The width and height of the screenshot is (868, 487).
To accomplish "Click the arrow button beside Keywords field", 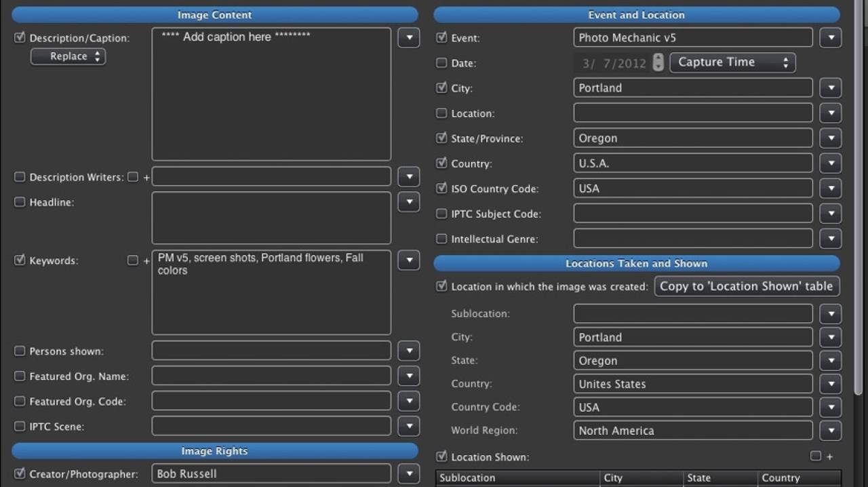I will click(x=408, y=260).
